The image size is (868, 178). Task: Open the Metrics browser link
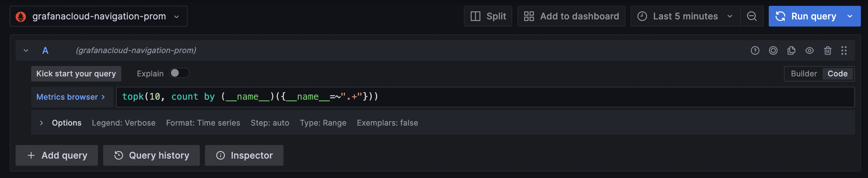pos(70,97)
